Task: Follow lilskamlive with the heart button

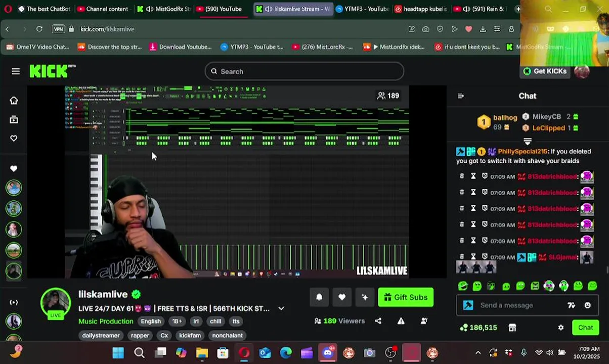Action: (342, 297)
